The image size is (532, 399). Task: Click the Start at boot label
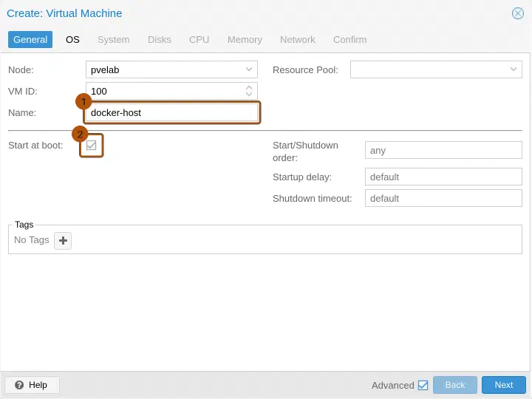coord(35,146)
